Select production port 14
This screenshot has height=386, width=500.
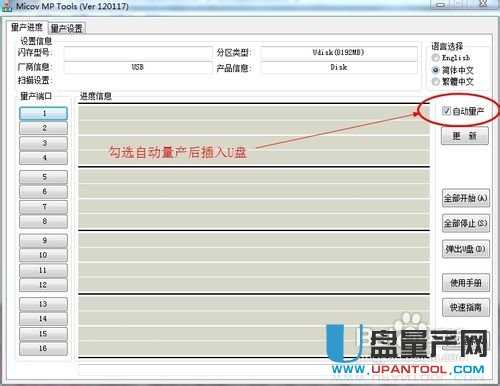tap(44, 319)
